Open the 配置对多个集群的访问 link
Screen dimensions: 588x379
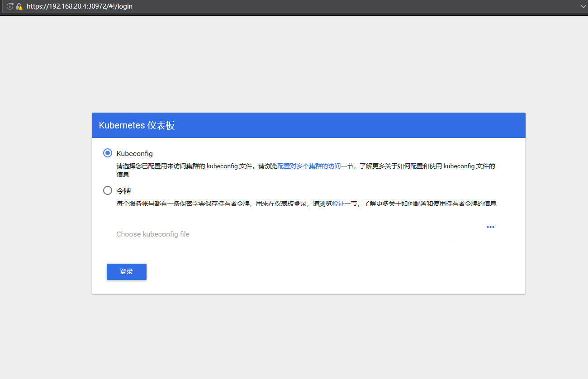[308, 166]
